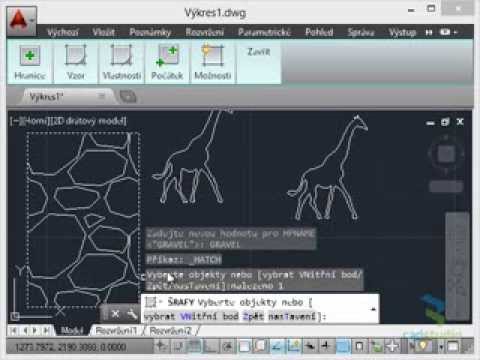Expand the command line history arrow

pyautogui.click(x=373, y=309)
